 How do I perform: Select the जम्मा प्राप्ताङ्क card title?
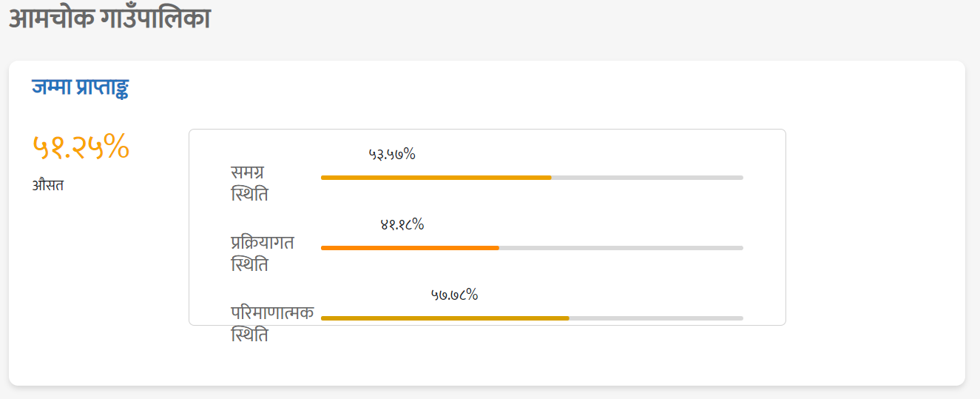click(81, 87)
